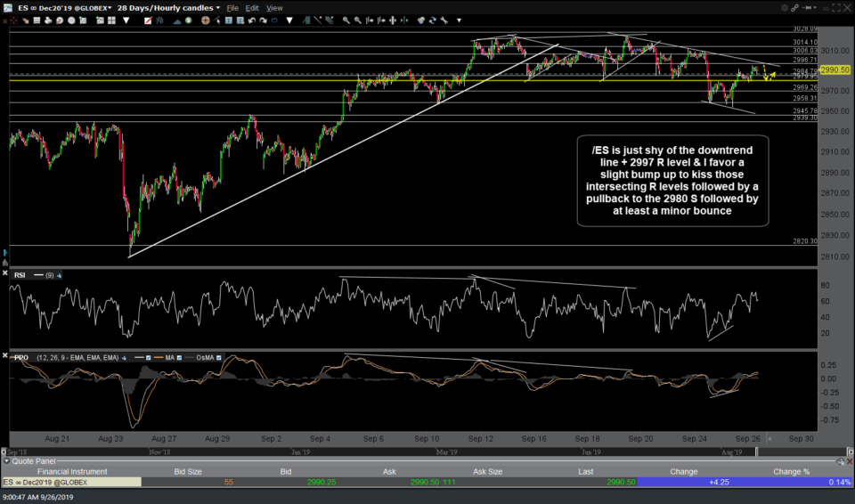This screenshot has width=855, height=504.
Task: Close the RSI indicator panel
Action: tap(5, 272)
